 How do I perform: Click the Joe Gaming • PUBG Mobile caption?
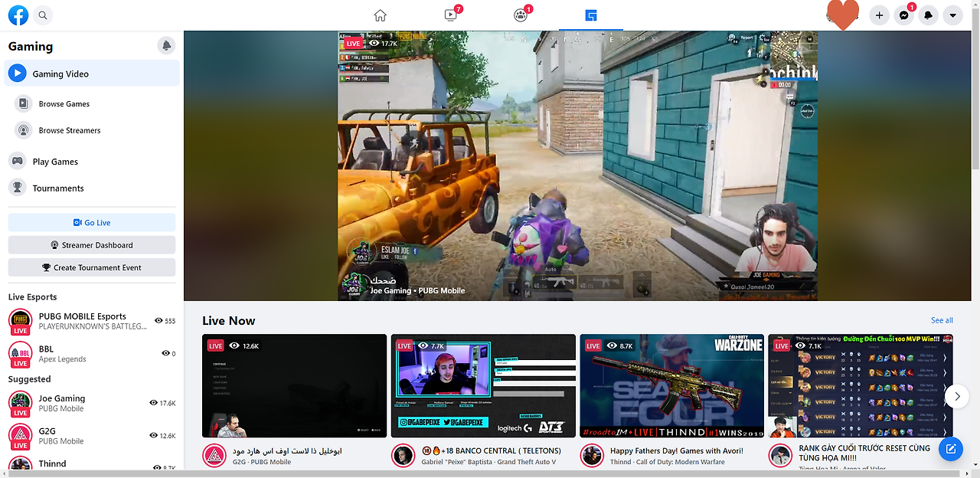point(417,291)
